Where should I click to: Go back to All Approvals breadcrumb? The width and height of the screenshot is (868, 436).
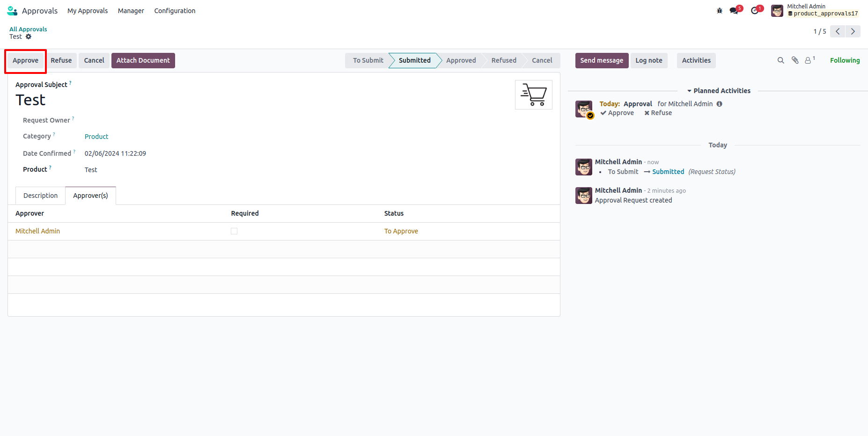(x=28, y=29)
